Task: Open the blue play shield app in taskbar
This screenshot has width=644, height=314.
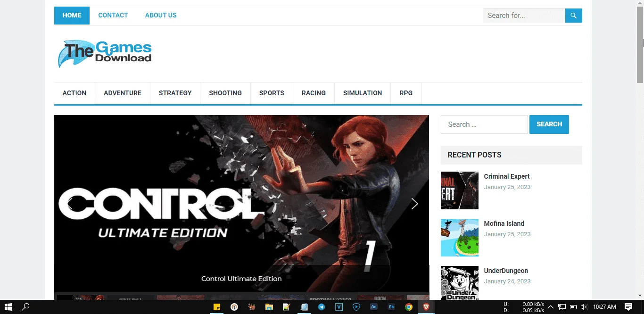Action: point(356,307)
